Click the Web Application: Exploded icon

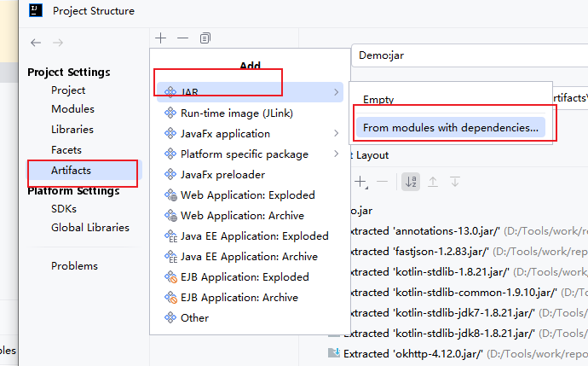pos(170,195)
